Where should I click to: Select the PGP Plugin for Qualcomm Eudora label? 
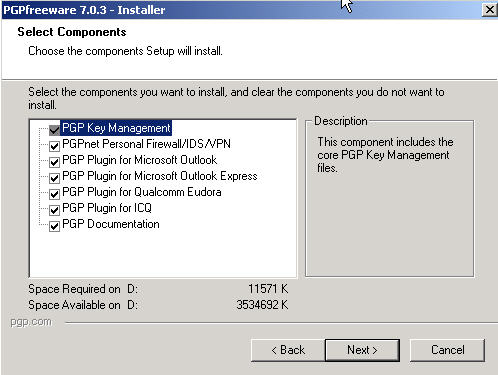(142, 192)
